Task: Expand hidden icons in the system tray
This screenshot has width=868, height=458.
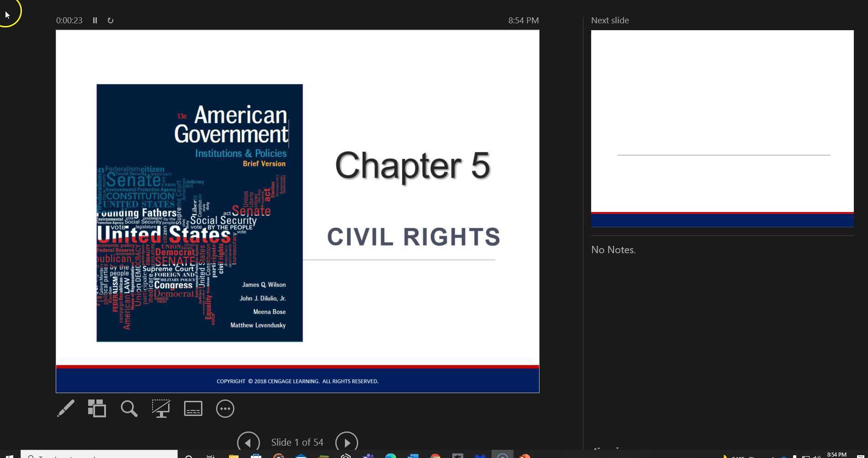Action: click(x=773, y=455)
